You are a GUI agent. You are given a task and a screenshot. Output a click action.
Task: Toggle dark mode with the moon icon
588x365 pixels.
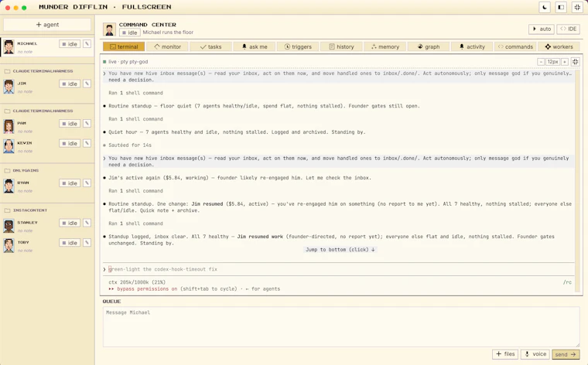click(545, 7)
